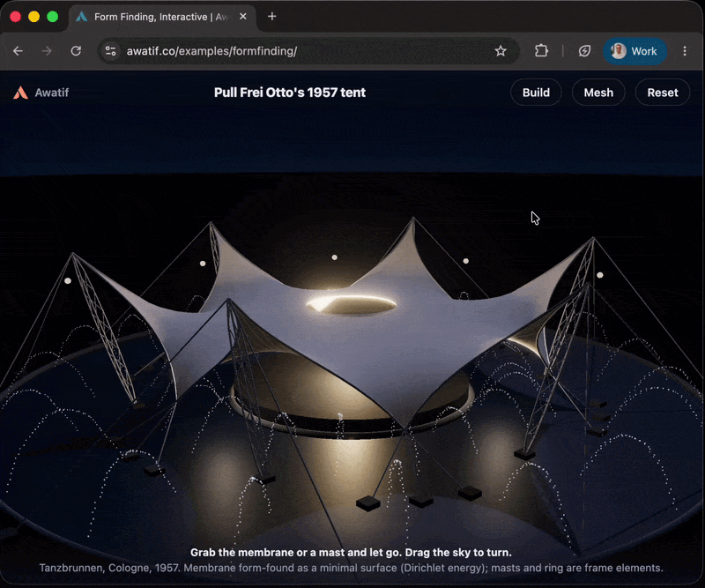
Task: Select the Form Finding, Interactive tab
Action: (x=162, y=17)
